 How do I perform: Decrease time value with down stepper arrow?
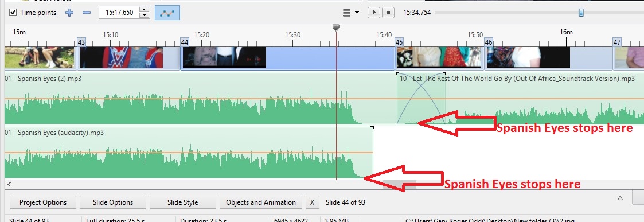pos(144,15)
